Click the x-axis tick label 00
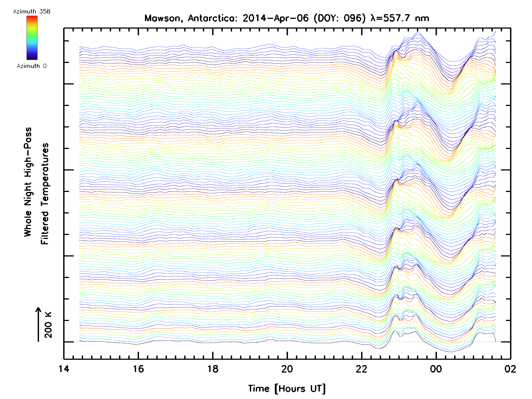 coord(436,369)
